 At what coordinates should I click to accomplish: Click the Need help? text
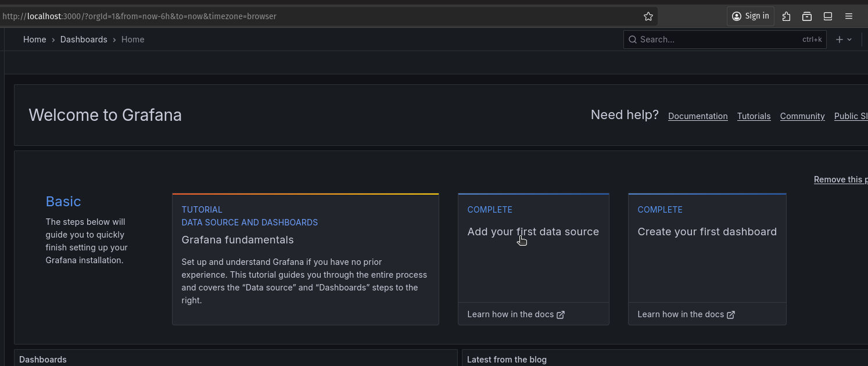tap(625, 115)
